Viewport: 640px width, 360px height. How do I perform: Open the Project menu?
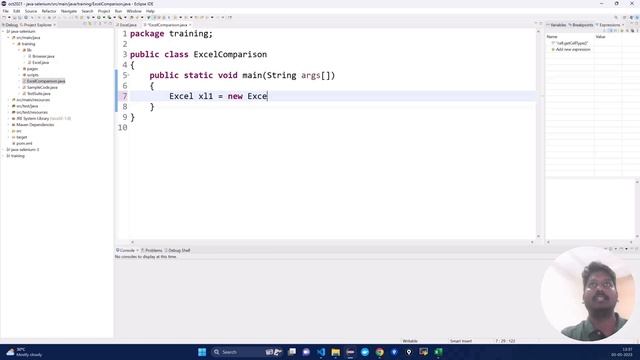point(104,11)
